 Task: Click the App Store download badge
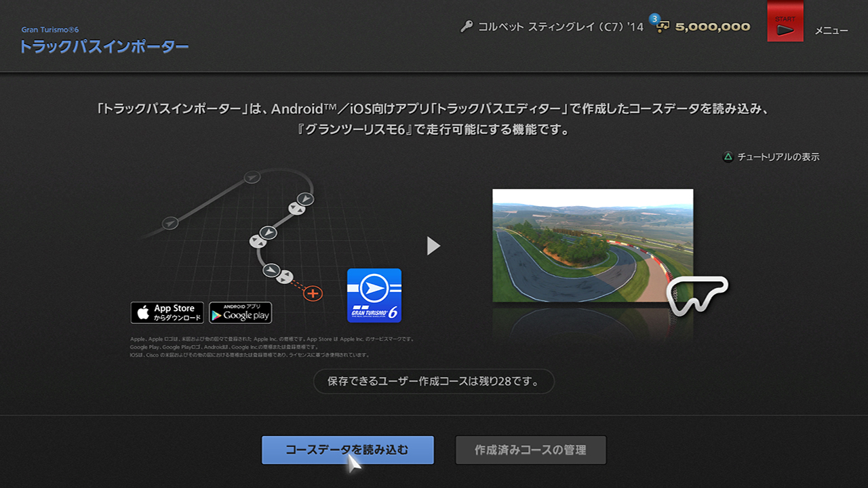(167, 312)
